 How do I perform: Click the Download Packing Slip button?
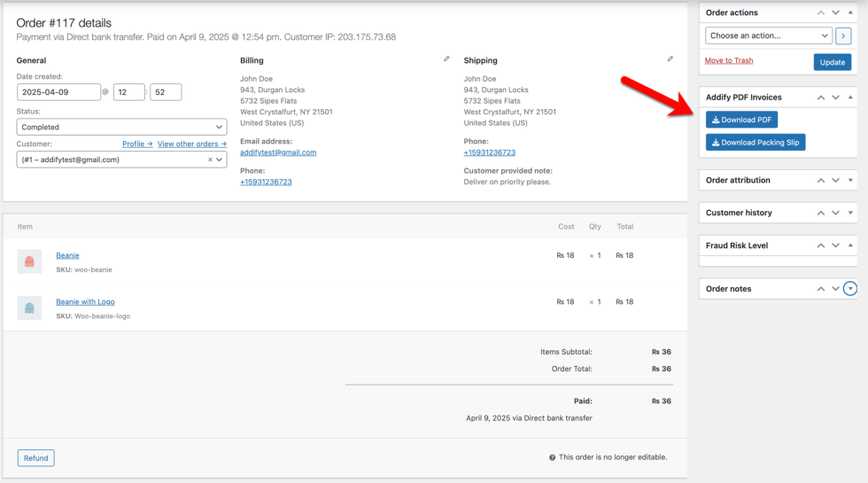(756, 142)
